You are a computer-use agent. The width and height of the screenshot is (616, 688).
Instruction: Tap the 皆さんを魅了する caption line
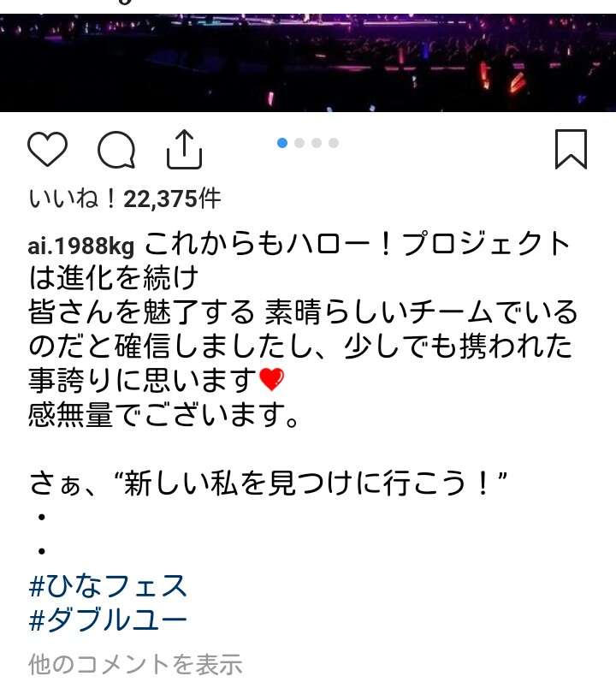[x=141, y=312]
